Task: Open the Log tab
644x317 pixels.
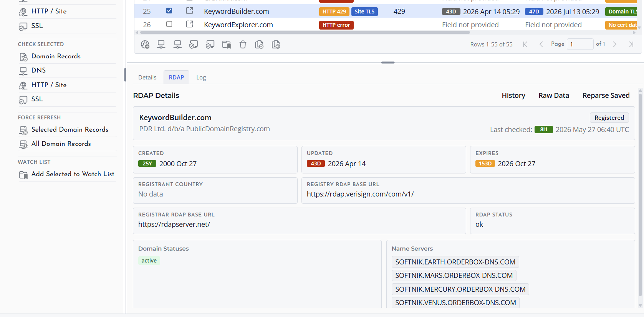Action: coord(201,77)
